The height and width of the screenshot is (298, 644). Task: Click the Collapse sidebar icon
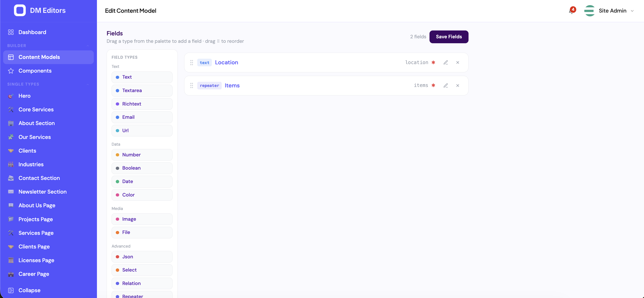[x=11, y=290]
